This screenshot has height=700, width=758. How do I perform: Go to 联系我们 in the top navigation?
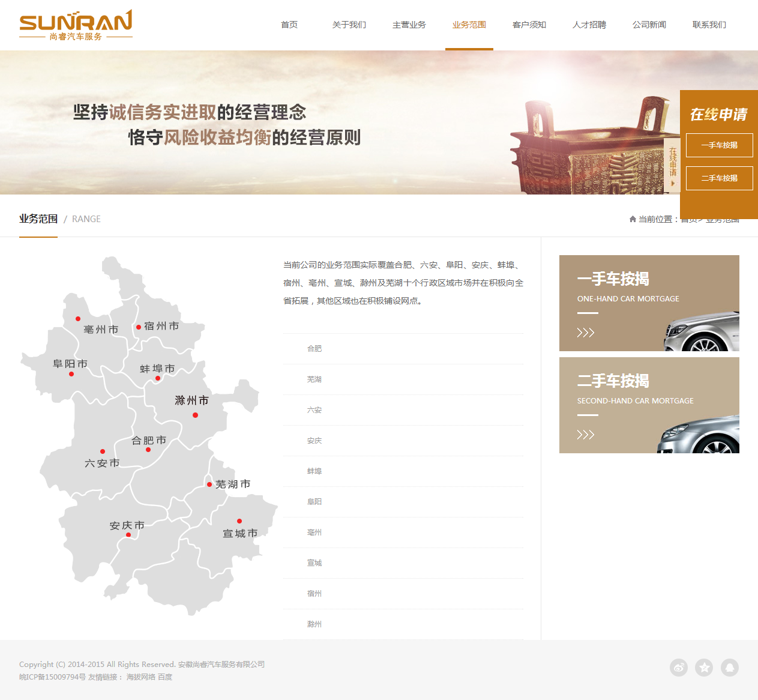pyautogui.click(x=709, y=25)
